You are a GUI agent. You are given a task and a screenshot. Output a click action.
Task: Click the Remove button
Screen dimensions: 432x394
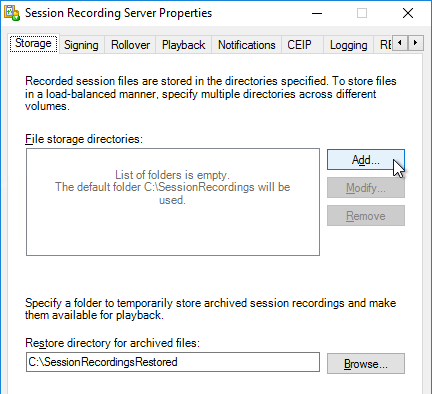[x=366, y=216]
